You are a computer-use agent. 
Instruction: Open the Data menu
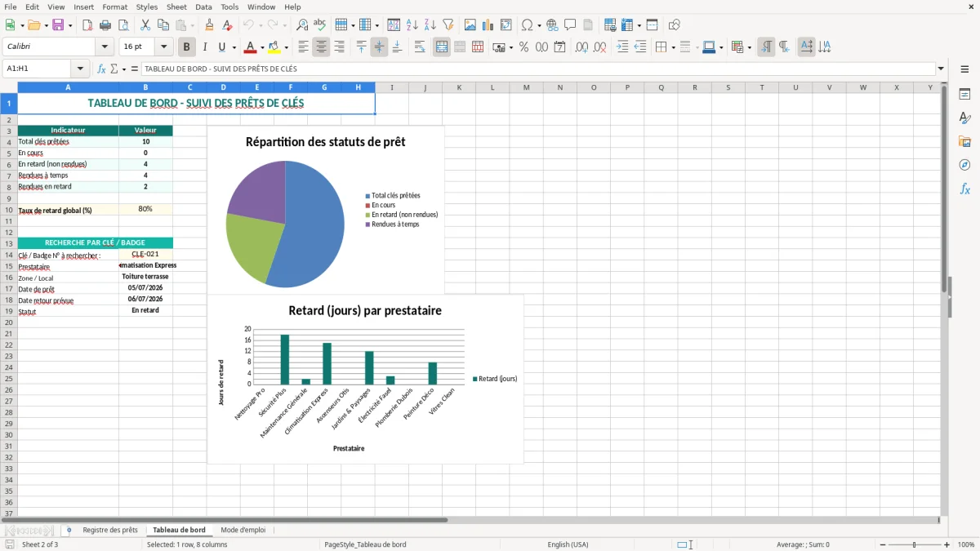coord(203,7)
